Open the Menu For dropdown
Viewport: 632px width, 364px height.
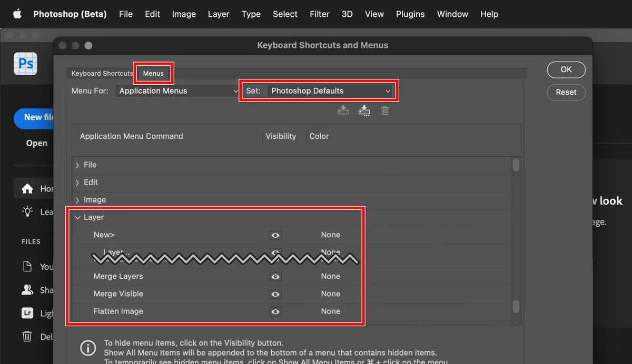point(177,91)
